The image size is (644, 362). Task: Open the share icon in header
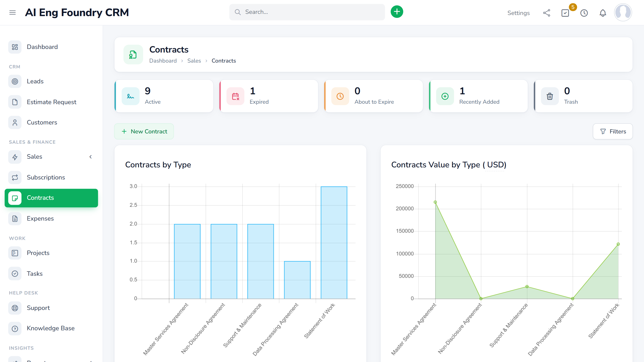click(547, 13)
